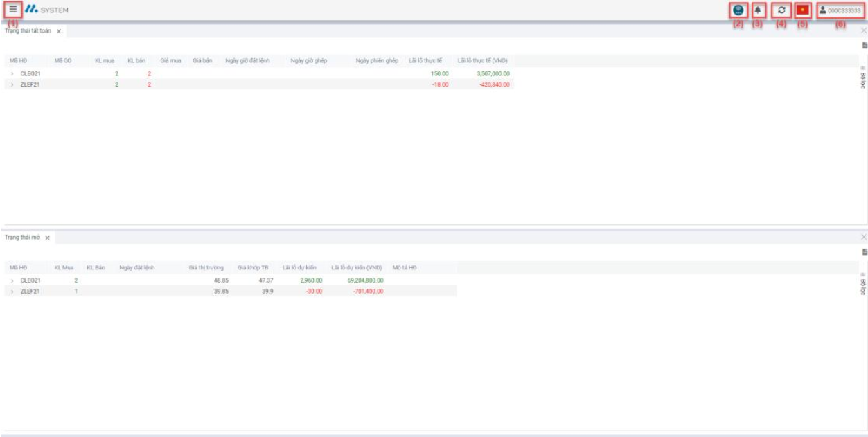Close the Trạng thái mở panel group
Image resolution: width=868 pixels, height=437 pixels.
coord(863,237)
